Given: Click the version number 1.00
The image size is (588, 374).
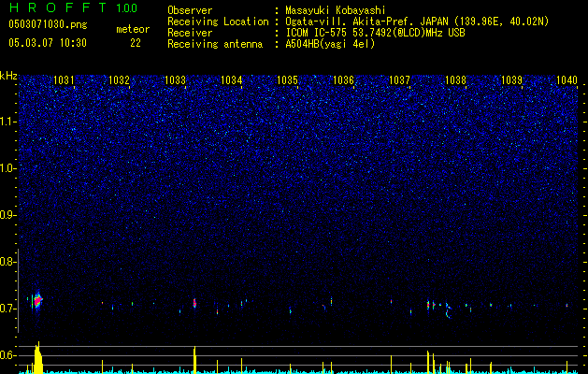Looking at the screenshot, I should [127, 8].
